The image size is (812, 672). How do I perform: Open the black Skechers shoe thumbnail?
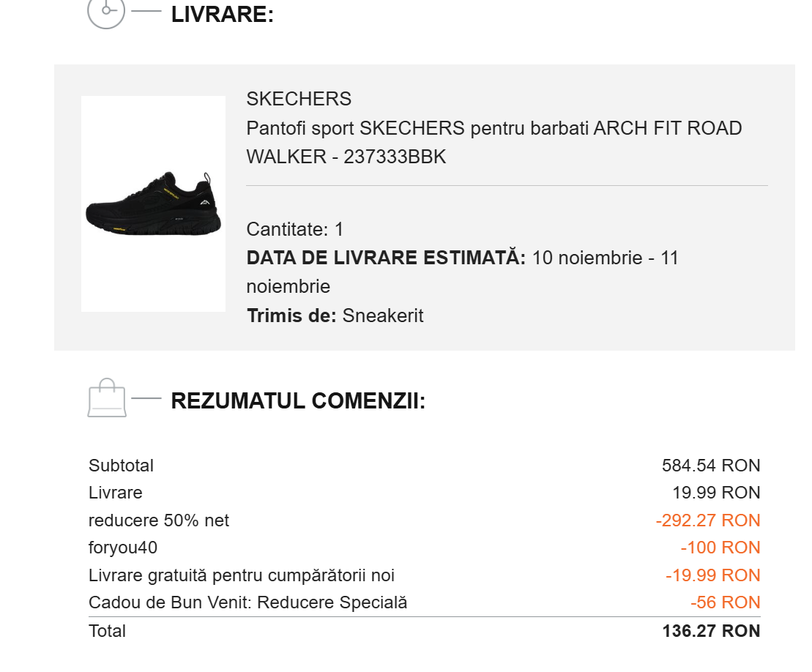tap(153, 204)
